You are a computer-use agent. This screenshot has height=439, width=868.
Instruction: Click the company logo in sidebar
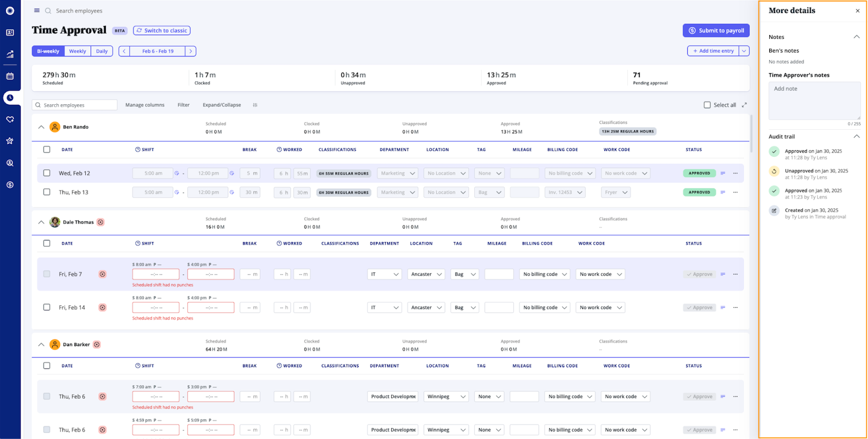(10, 11)
